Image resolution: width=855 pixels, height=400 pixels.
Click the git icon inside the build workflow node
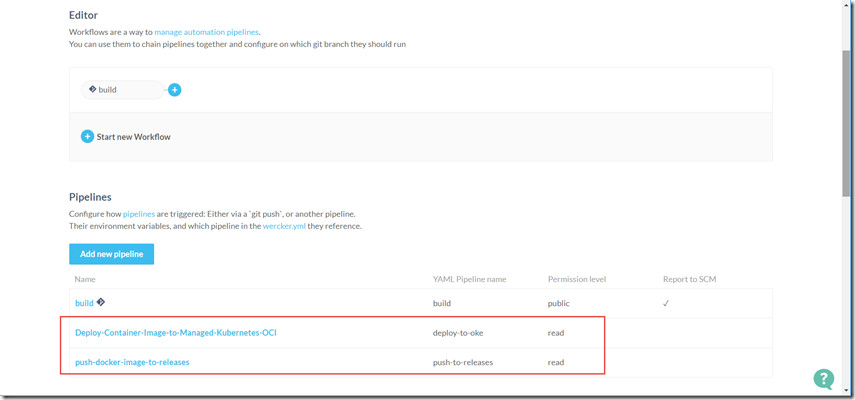[93, 89]
